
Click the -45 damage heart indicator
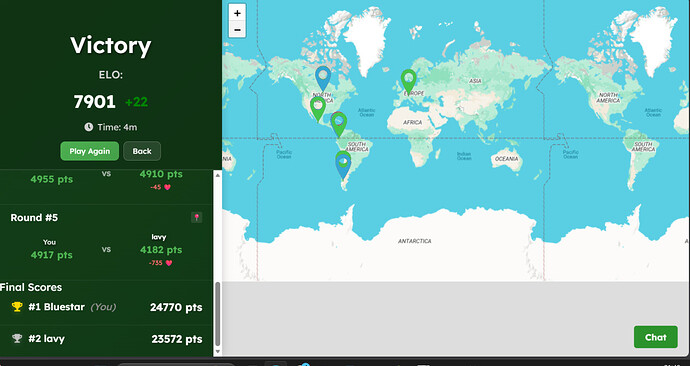(x=161, y=187)
